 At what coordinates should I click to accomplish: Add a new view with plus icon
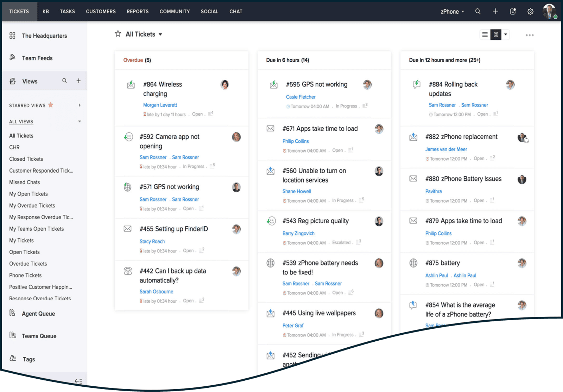78,81
